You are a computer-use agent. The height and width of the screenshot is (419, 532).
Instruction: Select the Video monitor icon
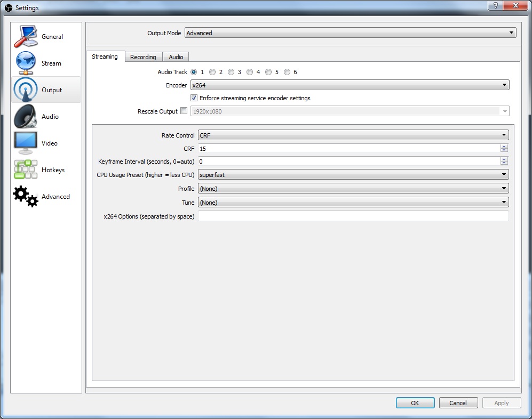pos(26,143)
